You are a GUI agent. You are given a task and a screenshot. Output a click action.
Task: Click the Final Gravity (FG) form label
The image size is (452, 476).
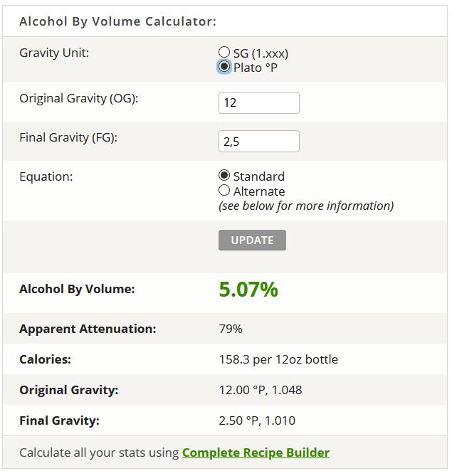(x=68, y=137)
